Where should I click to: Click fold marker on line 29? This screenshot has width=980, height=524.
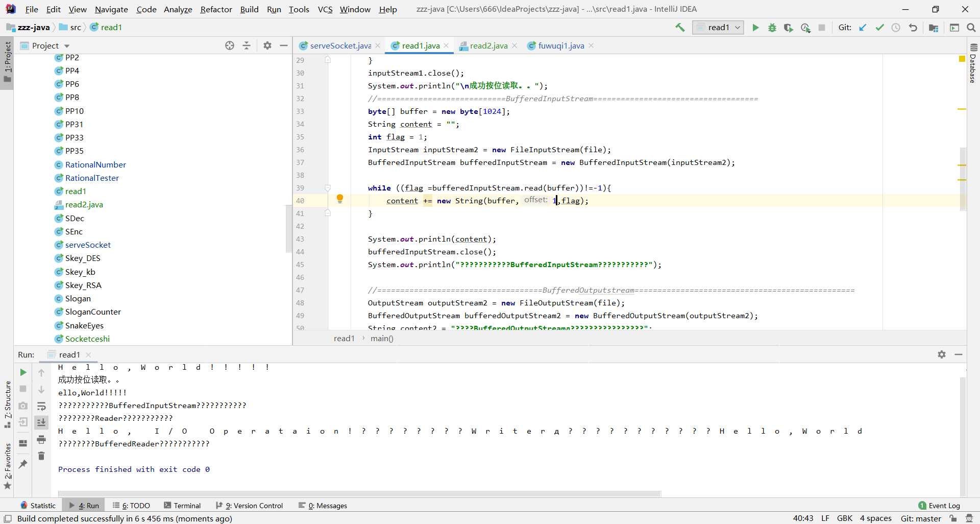[x=328, y=60]
